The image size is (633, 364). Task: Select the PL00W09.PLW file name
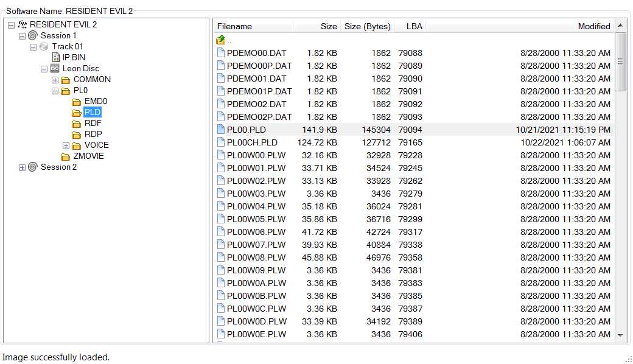coord(256,270)
